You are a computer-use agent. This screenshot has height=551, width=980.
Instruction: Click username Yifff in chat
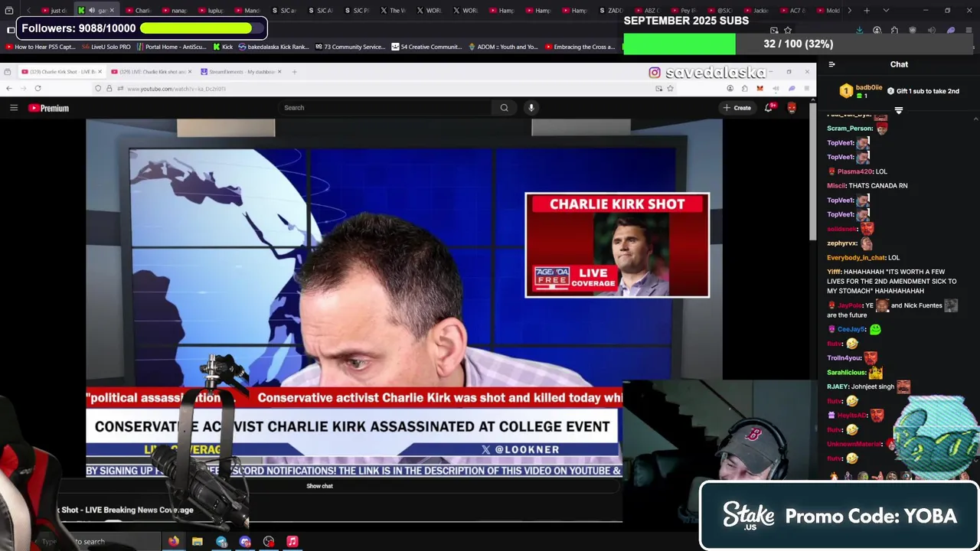pos(834,272)
